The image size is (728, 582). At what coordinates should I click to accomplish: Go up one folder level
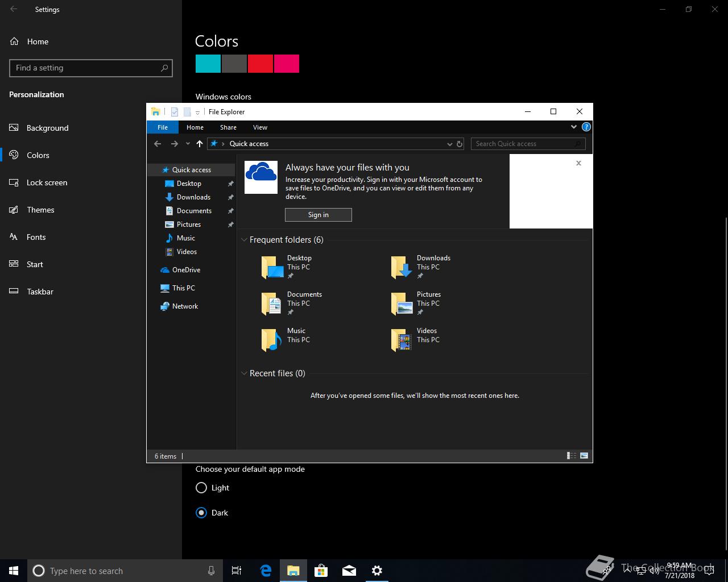[x=200, y=144]
